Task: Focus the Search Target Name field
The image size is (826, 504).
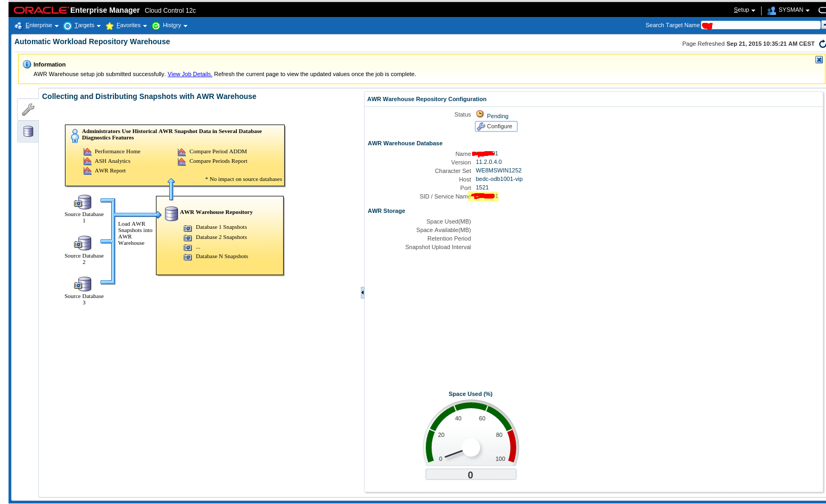Action: [x=761, y=25]
